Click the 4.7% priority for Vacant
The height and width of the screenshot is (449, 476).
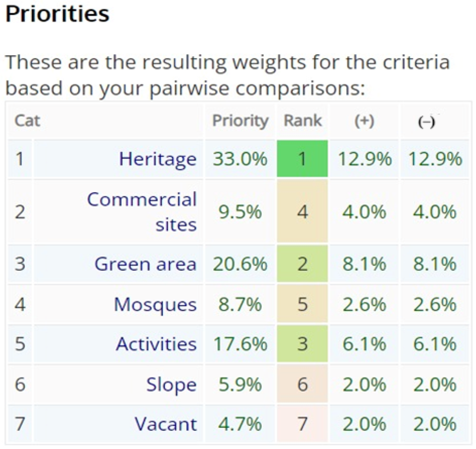click(240, 424)
